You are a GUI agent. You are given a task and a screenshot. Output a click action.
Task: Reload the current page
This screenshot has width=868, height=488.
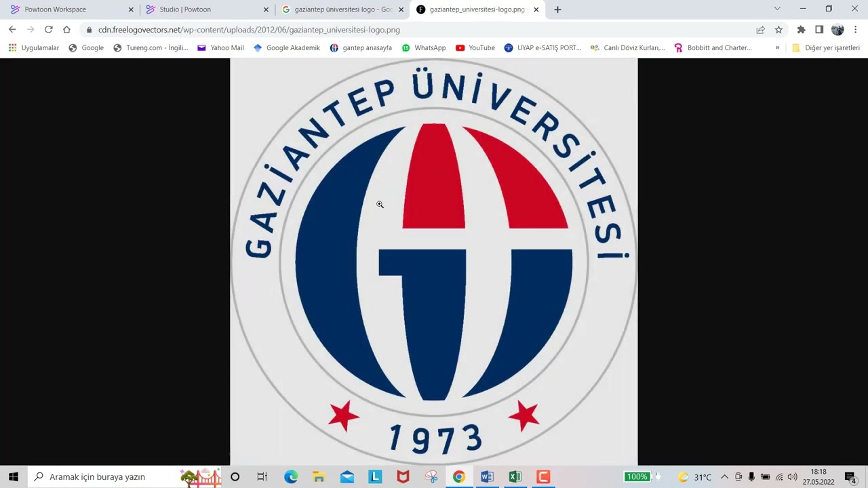[x=48, y=30]
